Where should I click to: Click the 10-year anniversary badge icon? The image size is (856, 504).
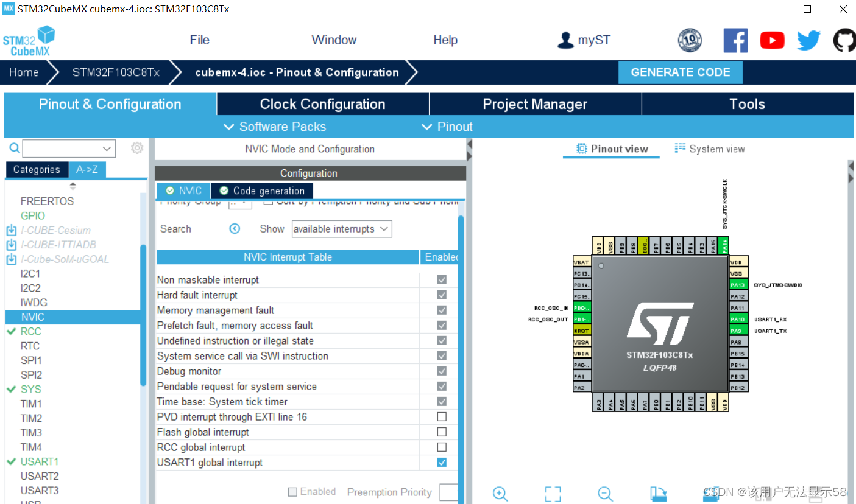click(690, 40)
